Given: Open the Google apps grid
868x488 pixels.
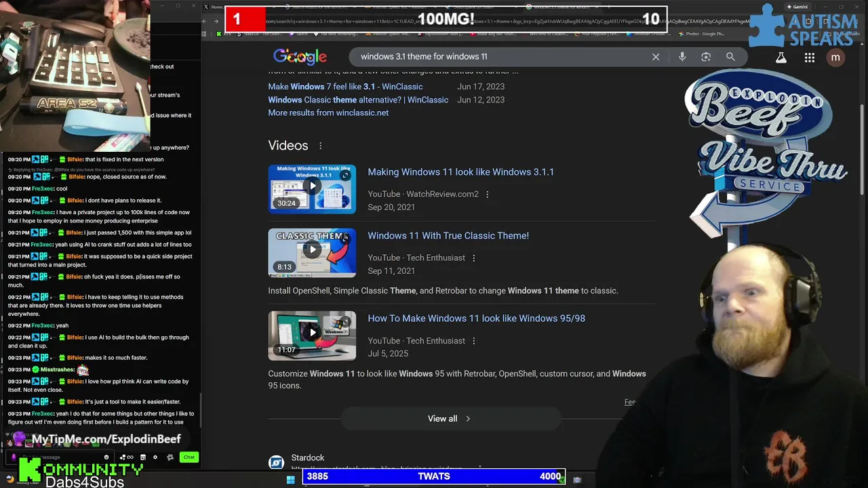Looking at the screenshot, I should coord(810,58).
